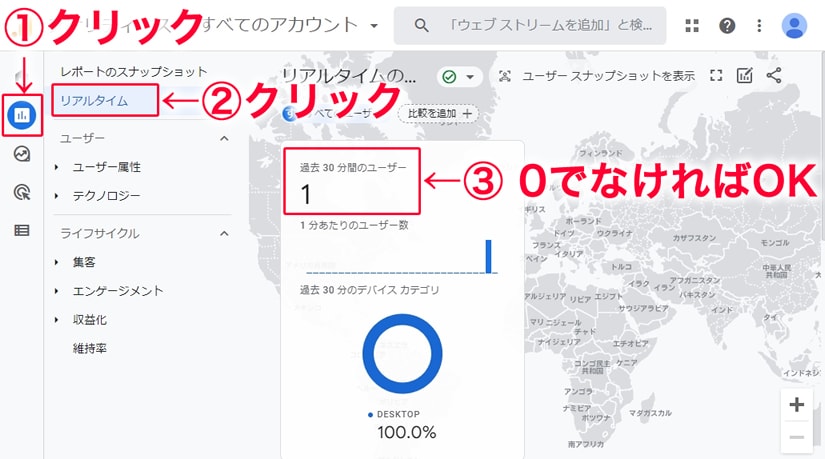Open the すべてのアカウント dropdown arrow

(374, 25)
